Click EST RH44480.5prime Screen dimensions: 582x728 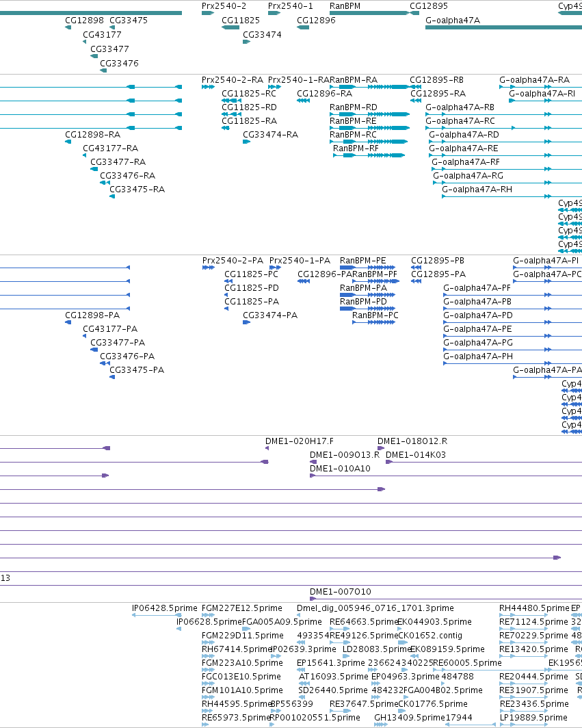click(534, 608)
